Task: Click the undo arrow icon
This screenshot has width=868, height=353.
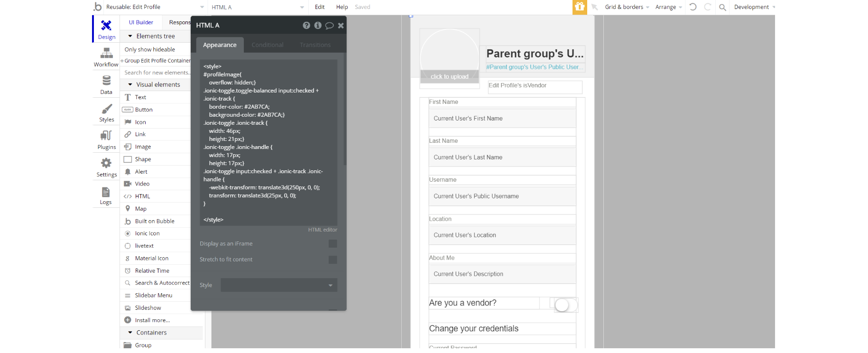Action: coord(693,7)
